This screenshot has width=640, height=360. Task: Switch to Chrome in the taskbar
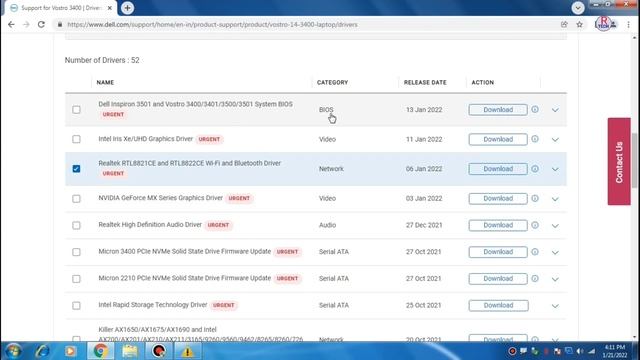(100, 351)
